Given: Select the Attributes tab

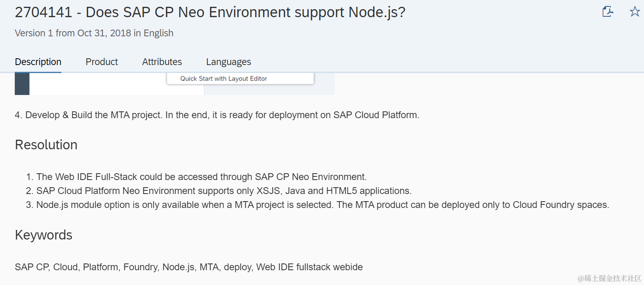Looking at the screenshot, I should [x=162, y=62].
